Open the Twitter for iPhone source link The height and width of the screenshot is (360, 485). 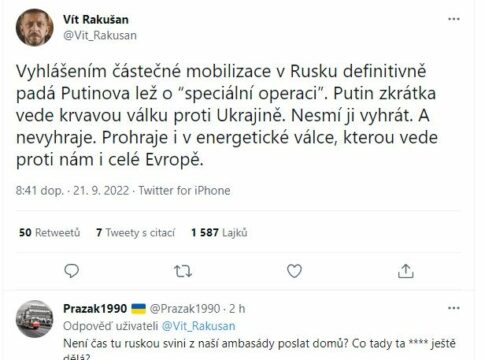pos(184,191)
